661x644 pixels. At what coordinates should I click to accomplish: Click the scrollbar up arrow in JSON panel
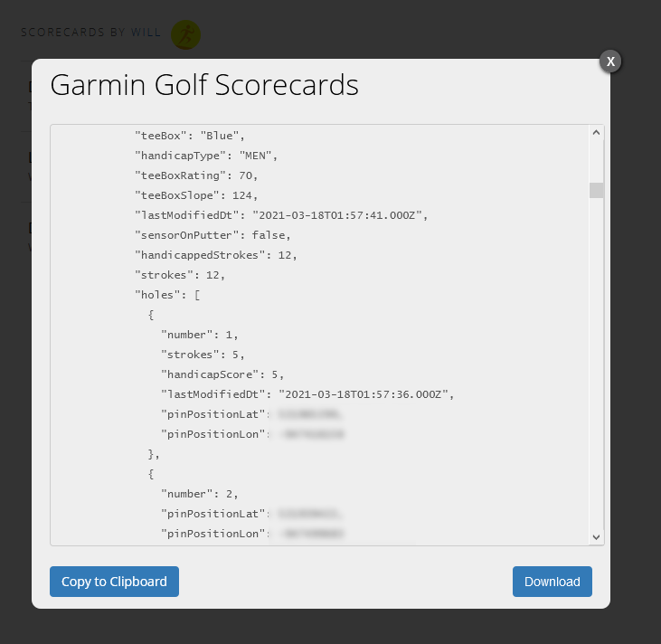596,133
